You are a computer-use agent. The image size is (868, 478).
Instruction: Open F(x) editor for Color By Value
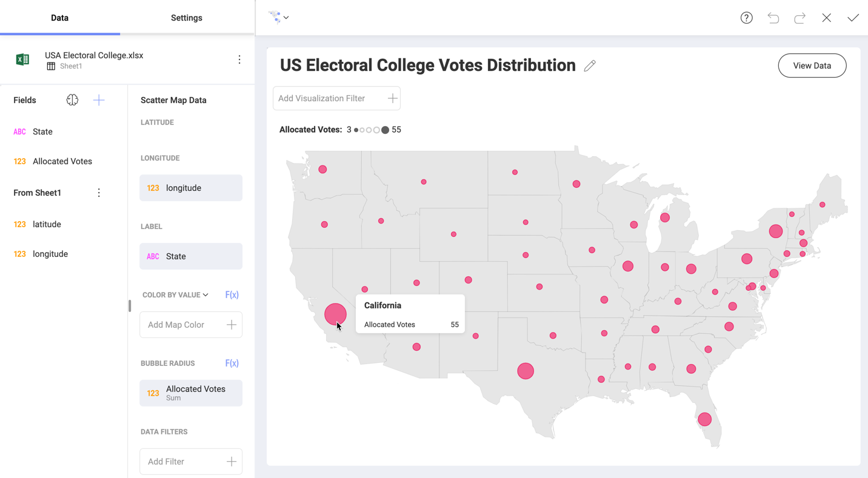coord(232,294)
